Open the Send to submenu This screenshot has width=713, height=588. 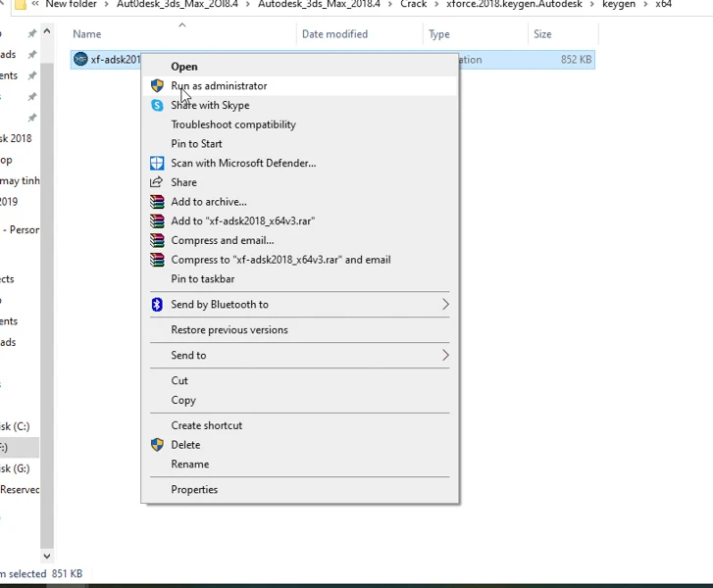(x=300, y=355)
